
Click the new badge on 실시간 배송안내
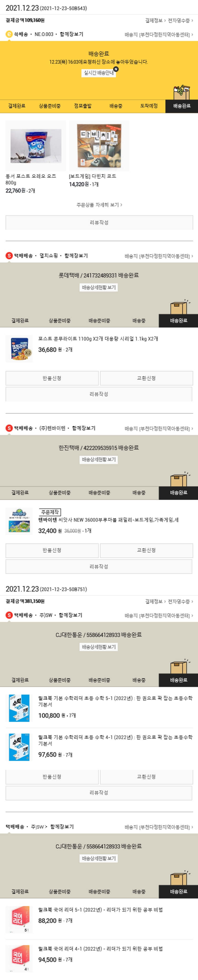(116, 69)
